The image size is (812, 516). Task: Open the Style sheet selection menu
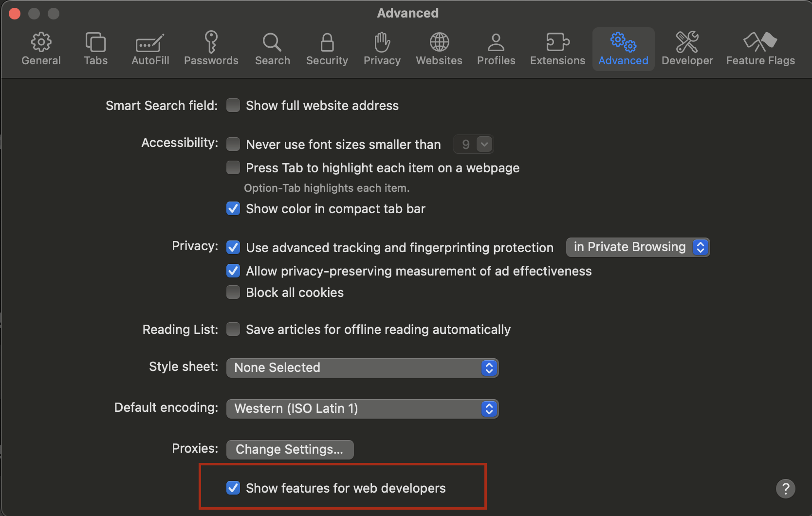click(x=362, y=368)
